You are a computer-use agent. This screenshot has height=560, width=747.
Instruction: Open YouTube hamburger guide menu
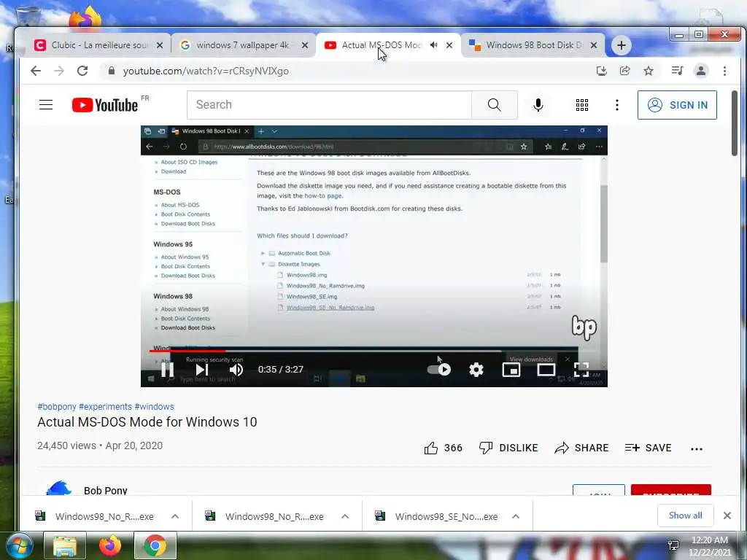click(46, 105)
